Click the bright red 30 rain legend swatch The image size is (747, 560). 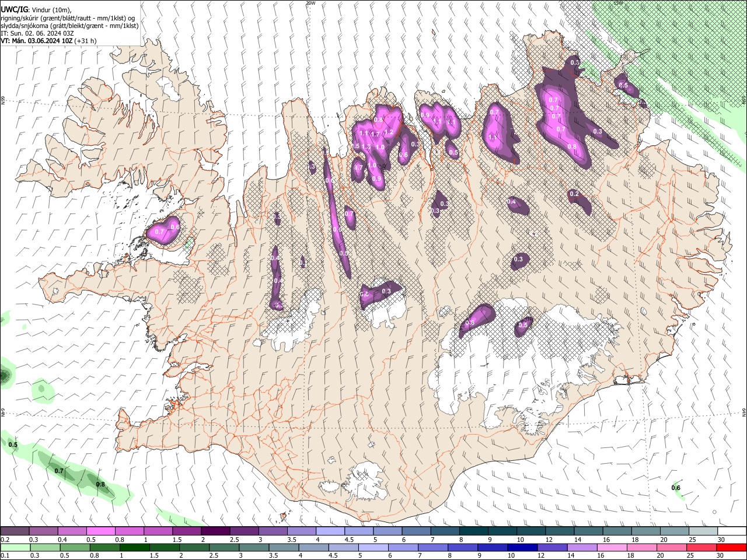pos(731,547)
